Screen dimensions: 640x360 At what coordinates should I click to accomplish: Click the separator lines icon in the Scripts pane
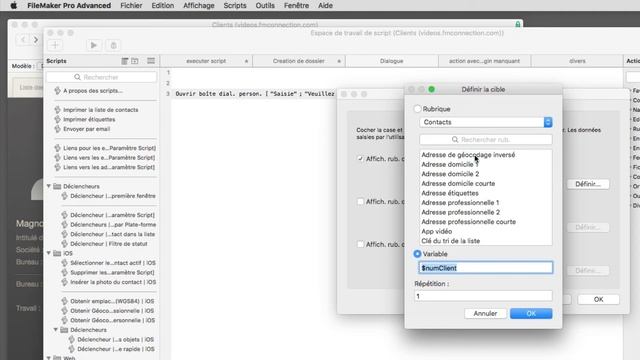point(151,61)
